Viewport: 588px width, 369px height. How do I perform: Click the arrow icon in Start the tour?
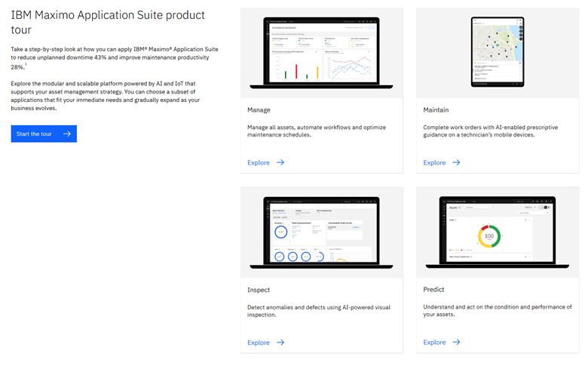pyautogui.click(x=67, y=134)
